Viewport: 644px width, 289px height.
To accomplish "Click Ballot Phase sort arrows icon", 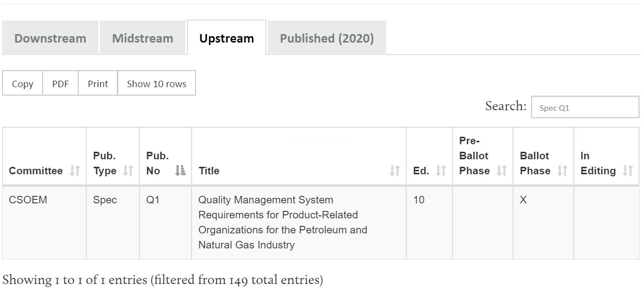I will click(x=562, y=171).
